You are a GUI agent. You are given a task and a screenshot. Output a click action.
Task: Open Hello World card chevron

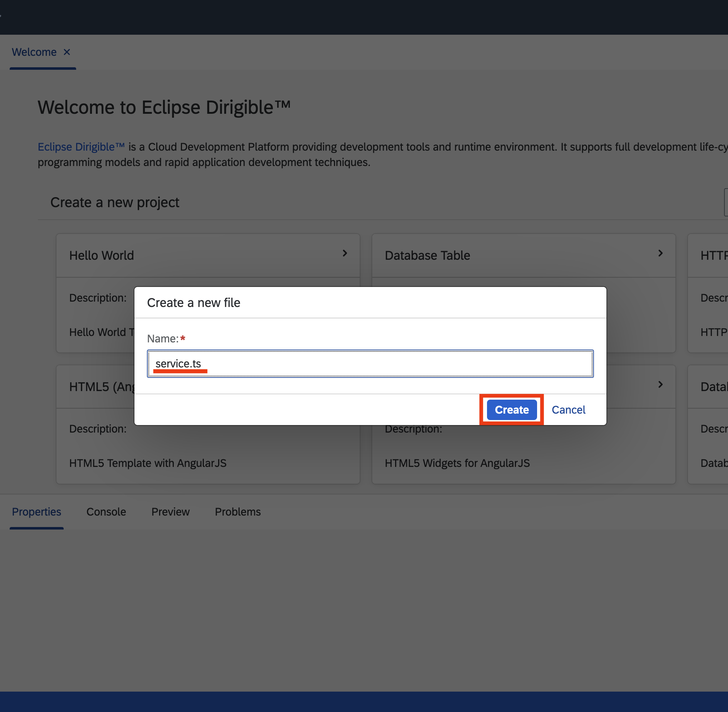[345, 253]
